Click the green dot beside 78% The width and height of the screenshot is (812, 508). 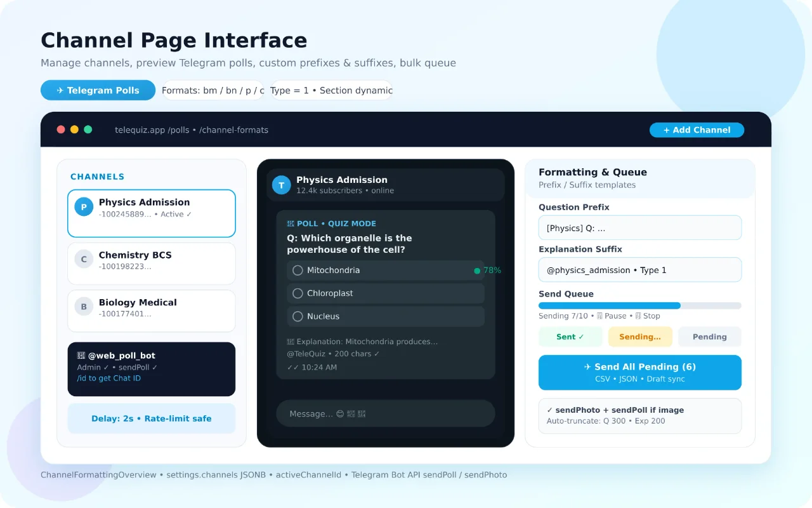(x=477, y=271)
